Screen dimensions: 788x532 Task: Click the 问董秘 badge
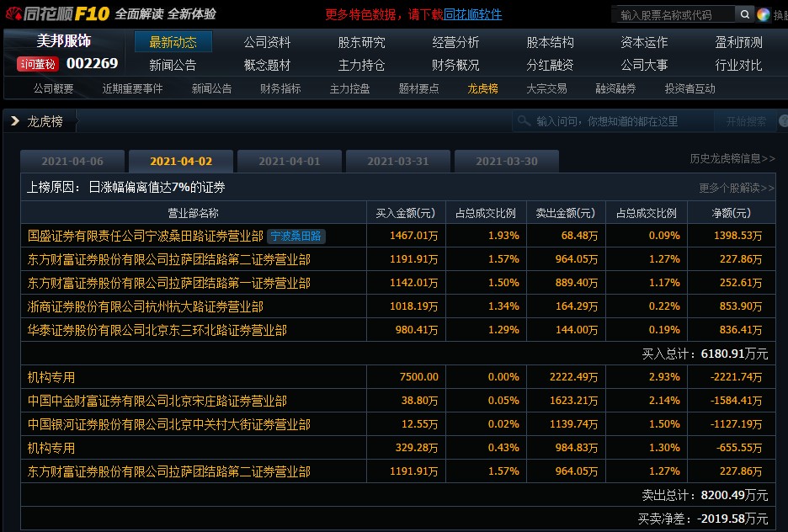38,64
